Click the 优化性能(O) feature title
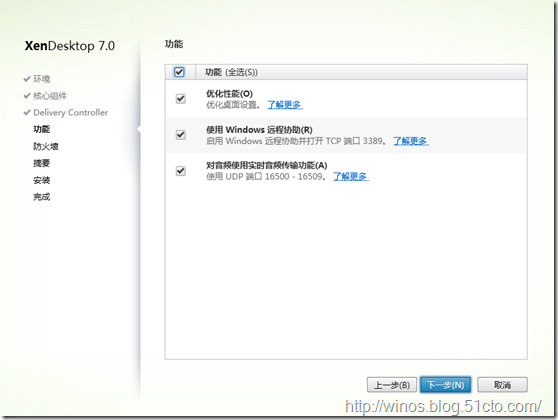 230,94
